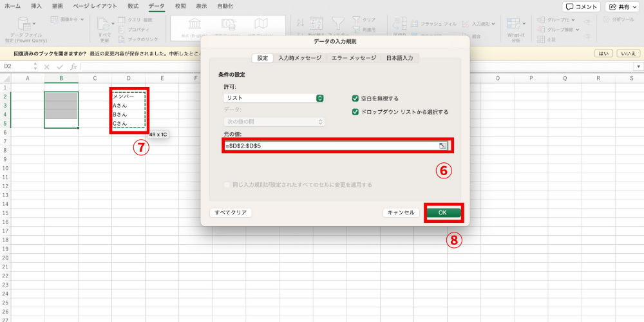644x322 pixels.
Task: Open the 共有 dropdown button
Action: coord(622,6)
